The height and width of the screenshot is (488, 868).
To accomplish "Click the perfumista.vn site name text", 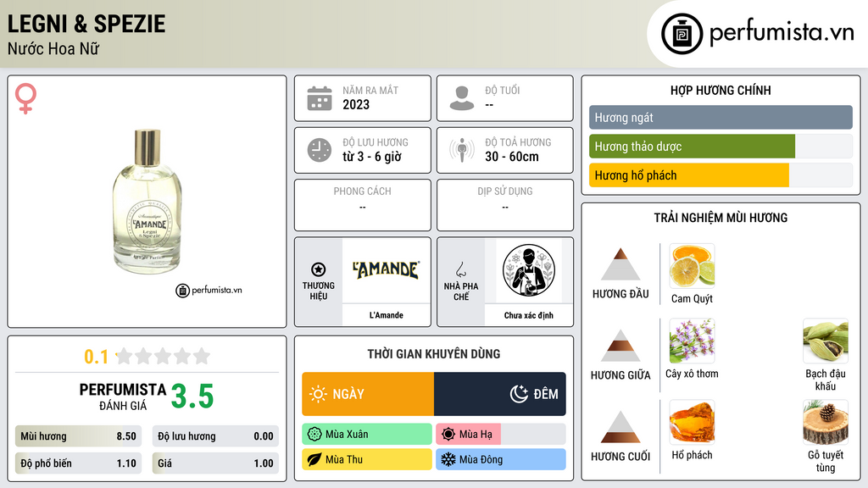I will coord(782,33).
